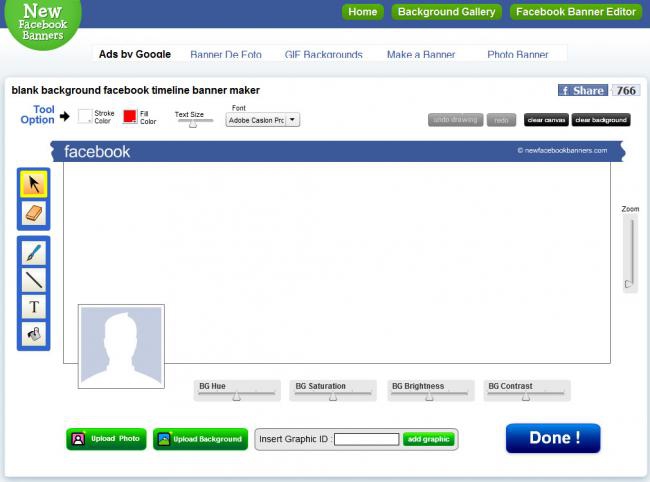650x482 pixels.
Task: Select the paintbrush tool
Action: [x=34, y=253]
